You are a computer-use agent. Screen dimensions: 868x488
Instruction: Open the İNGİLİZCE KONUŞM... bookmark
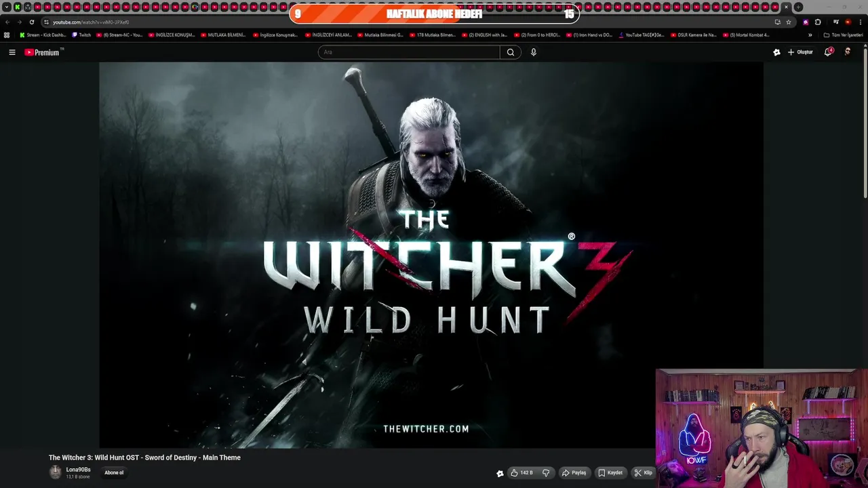(x=172, y=35)
